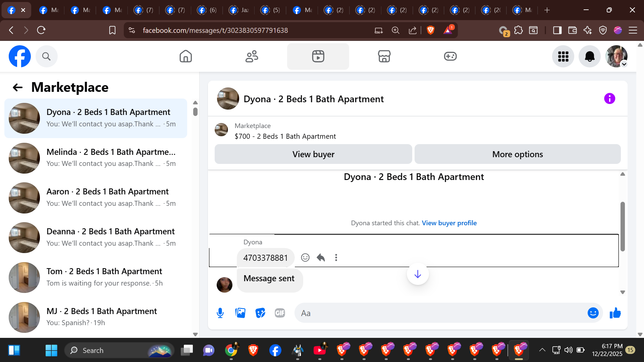The width and height of the screenshot is (644, 362).
Task: Expand the account profile menu
Action: click(x=616, y=56)
